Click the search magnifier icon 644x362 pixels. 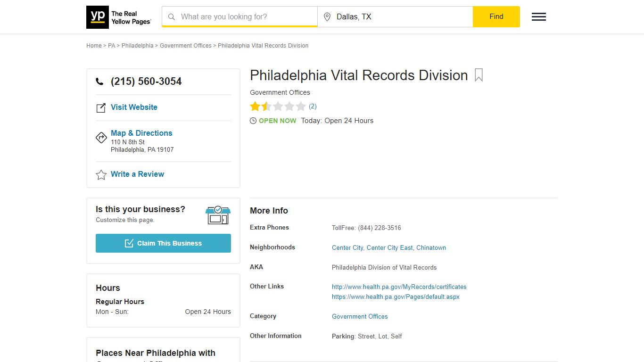[172, 17]
